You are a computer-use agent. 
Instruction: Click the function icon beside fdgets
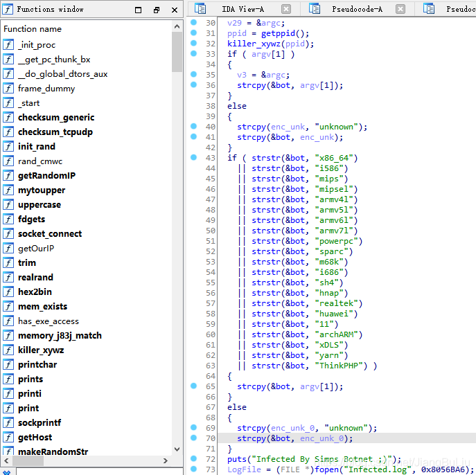(8, 219)
